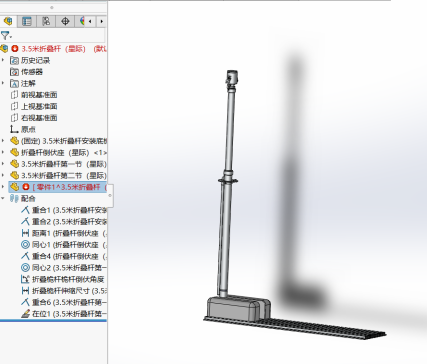Click the error icon on 零件1^3.5米折叠杆
The image size is (427, 364).
[26, 187]
